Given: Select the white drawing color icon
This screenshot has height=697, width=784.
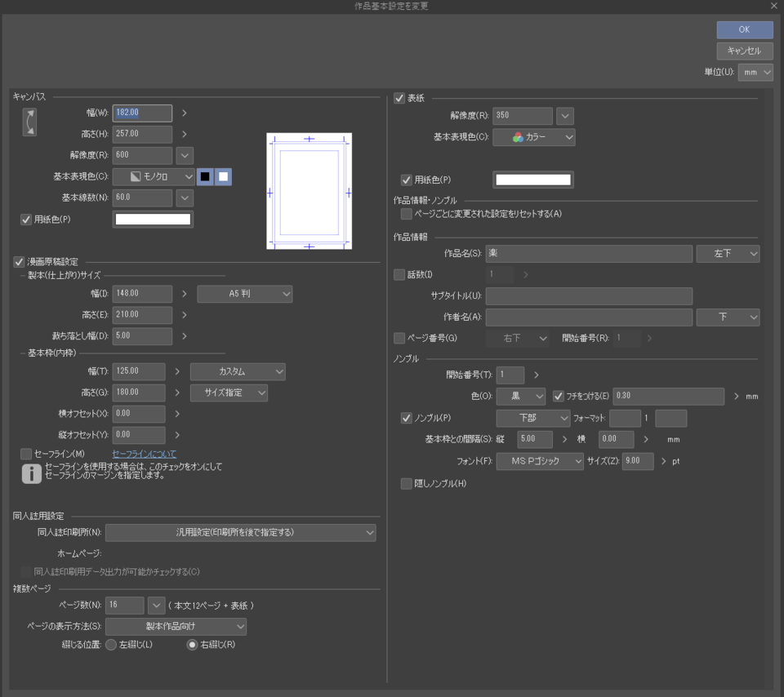Looking at the screenshot, I should click(x=223, y=176).
